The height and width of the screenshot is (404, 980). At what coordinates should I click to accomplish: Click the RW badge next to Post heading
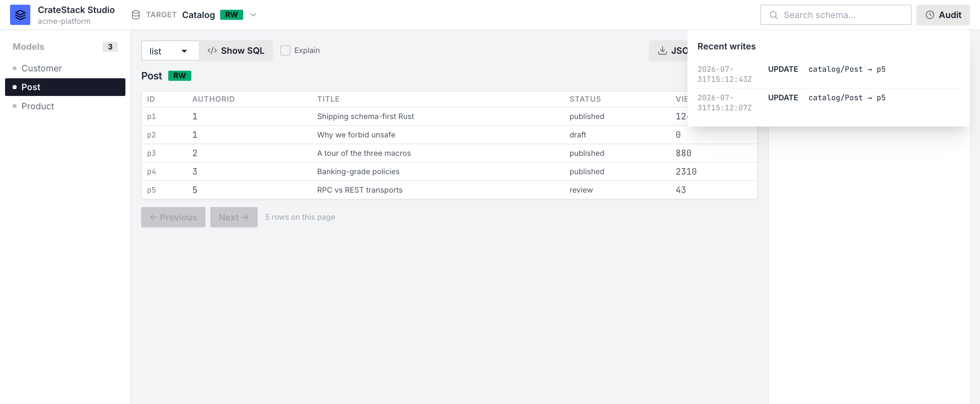tap(179, 76)
